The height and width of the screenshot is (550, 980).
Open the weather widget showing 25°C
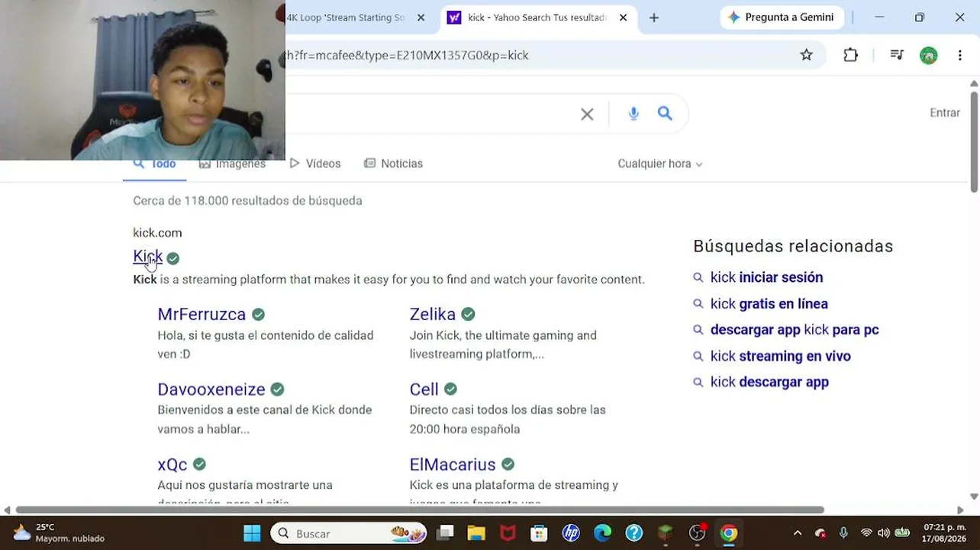click(58, 533)
